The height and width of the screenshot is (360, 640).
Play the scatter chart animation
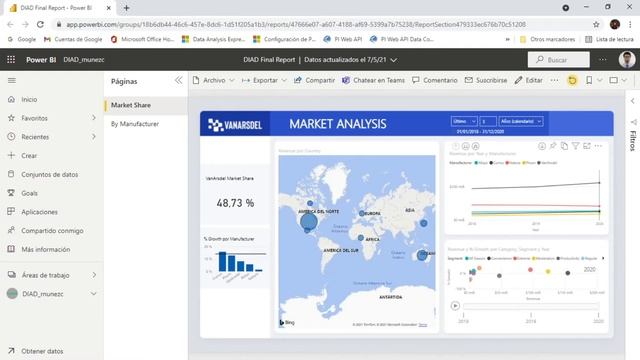(455, 306)
